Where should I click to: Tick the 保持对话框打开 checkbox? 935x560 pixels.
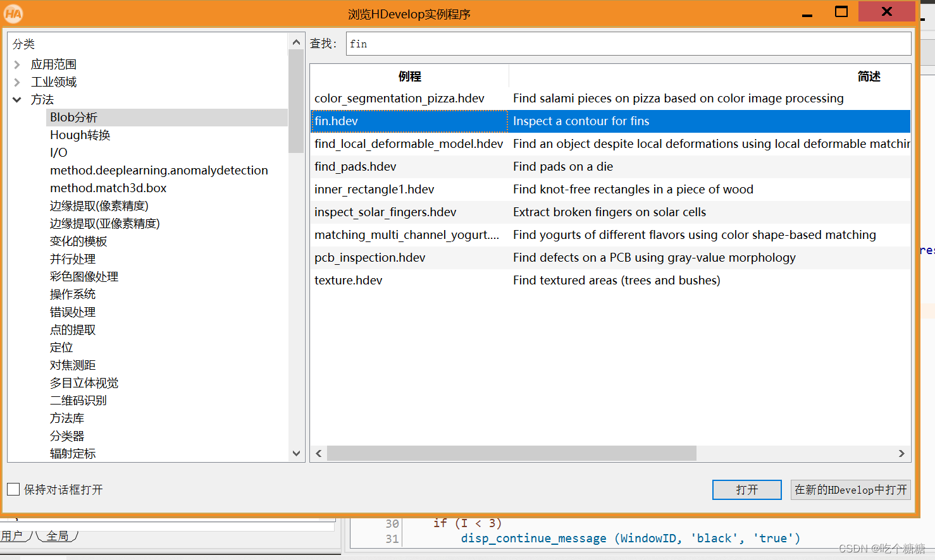click(x=13, y=489)
